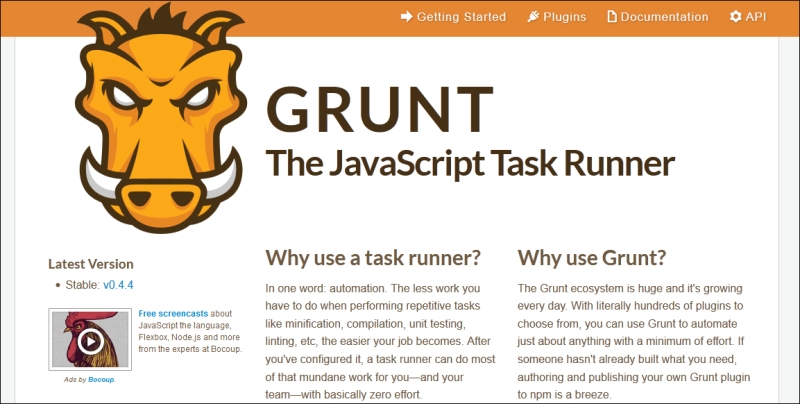Click the line 'The Grunt ecosystem is huge'
The height and width of the screenshot is (404, 800).
pos(630,288)
